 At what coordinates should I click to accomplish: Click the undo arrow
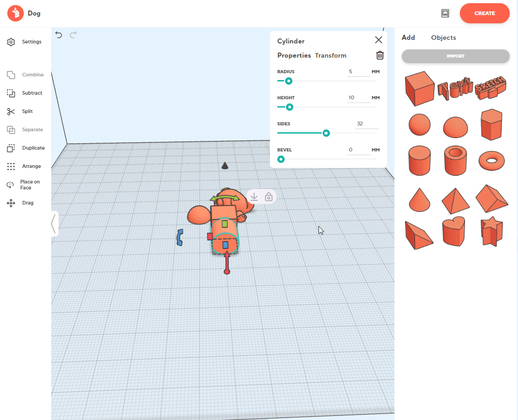click(59, 35)
